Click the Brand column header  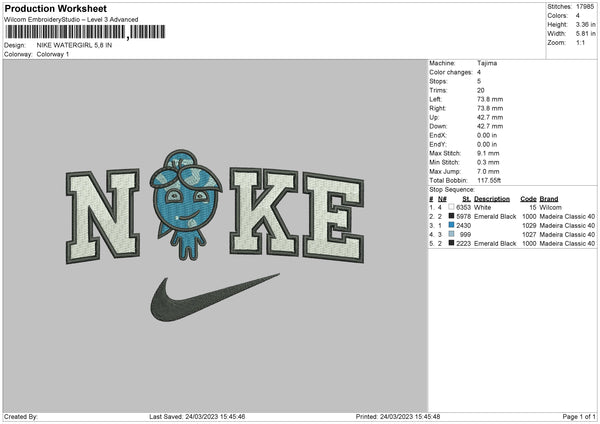(x=549, y=199)
